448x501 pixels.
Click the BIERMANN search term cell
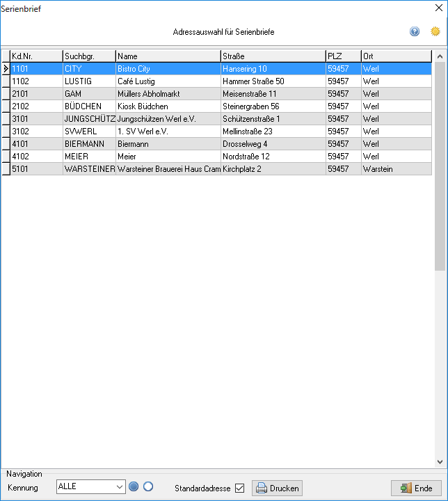[89, 144]
